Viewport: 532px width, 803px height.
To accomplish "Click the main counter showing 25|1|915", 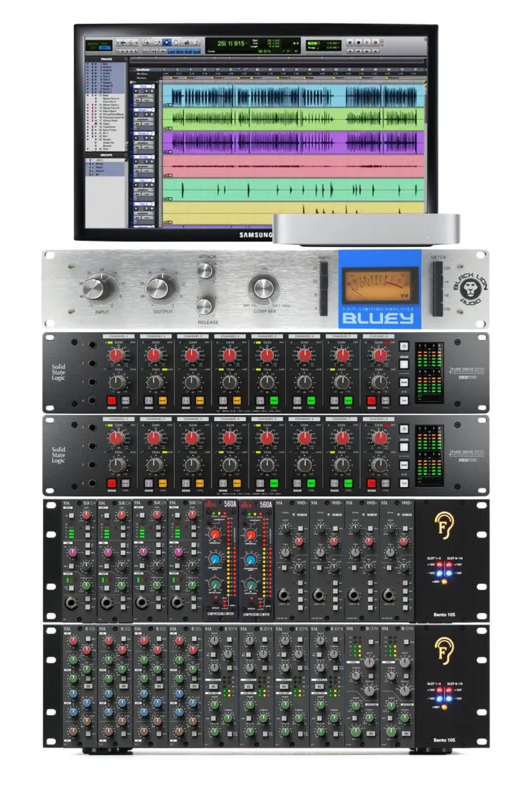I will (x=231, y=43).
